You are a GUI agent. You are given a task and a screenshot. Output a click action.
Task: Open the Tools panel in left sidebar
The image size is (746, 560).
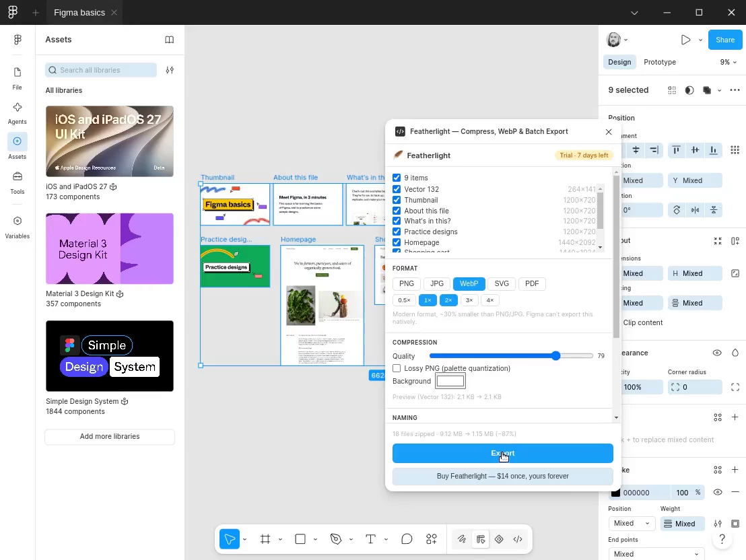[x=17, y=182]
